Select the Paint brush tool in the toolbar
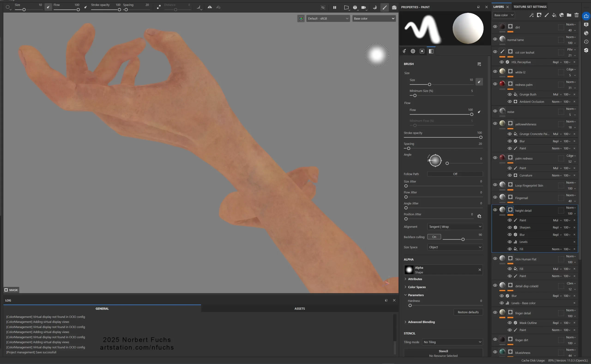591x364 pixels. point(385,7)
